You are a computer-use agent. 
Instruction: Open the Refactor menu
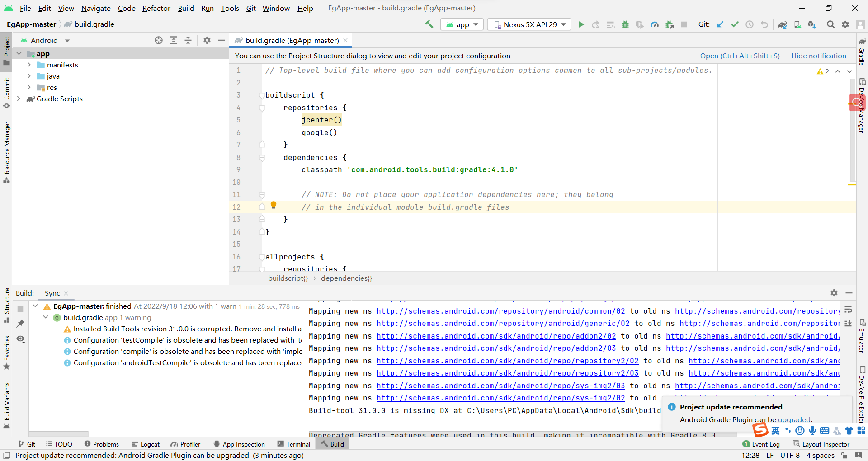[x=156, y=8]
